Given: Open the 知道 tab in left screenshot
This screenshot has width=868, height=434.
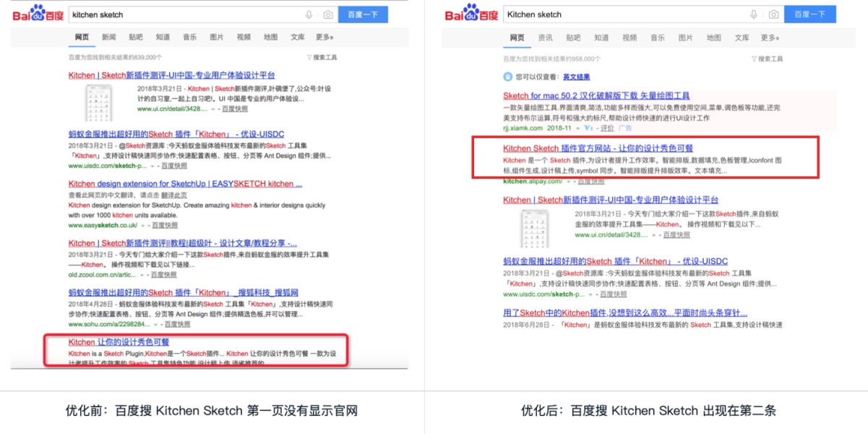Looking at the screenshot, I should pos(163,37).
